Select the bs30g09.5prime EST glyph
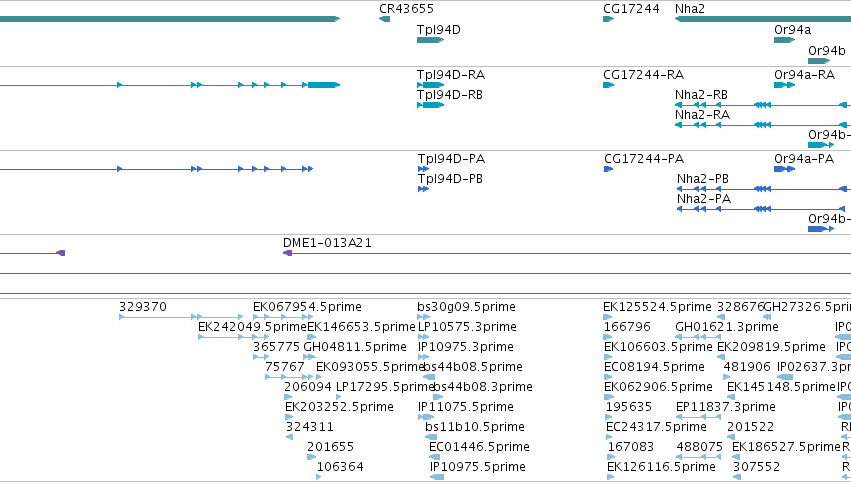This screenshot has height=482, width=851. click(424, 317)
